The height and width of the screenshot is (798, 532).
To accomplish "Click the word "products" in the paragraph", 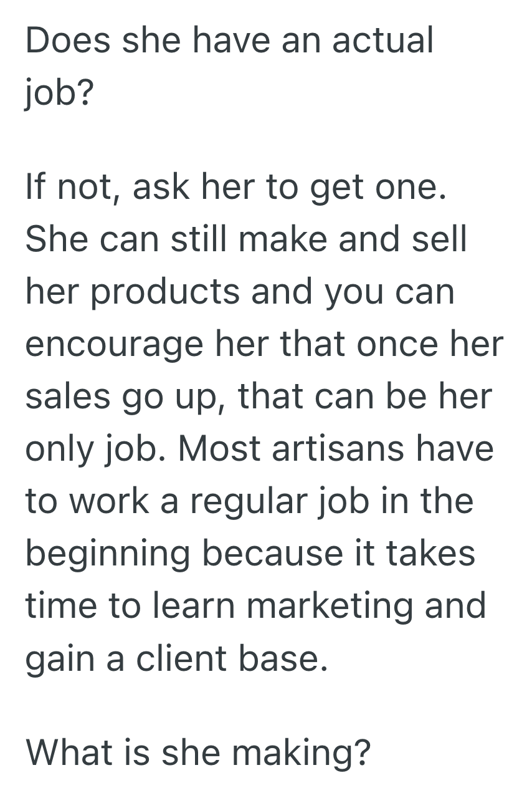I will click(x=164, y=292).
